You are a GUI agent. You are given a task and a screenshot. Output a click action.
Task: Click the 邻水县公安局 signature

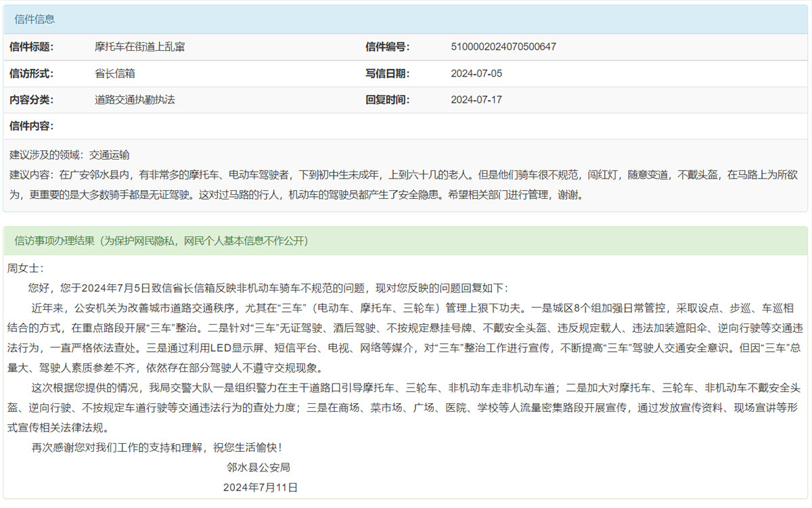[258, 467]
